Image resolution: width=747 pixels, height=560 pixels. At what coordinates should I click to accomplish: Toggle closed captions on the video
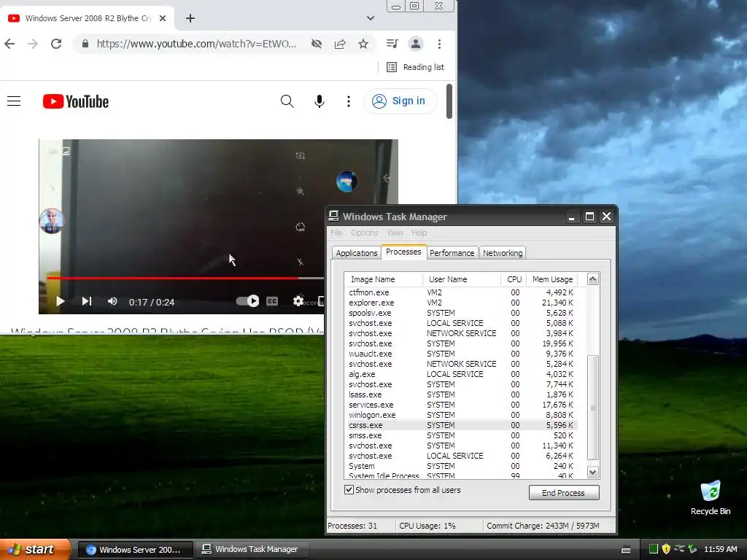coord(272,301)
